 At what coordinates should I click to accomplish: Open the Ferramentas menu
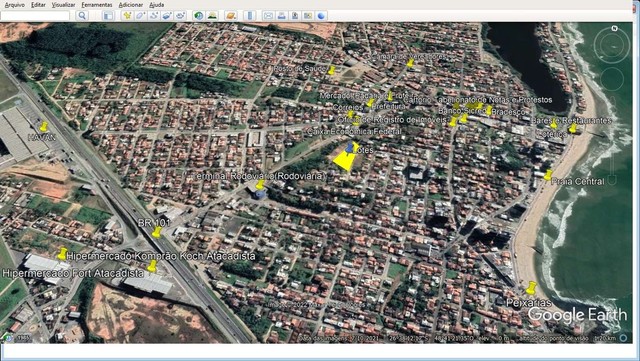[x=97, y=5]
